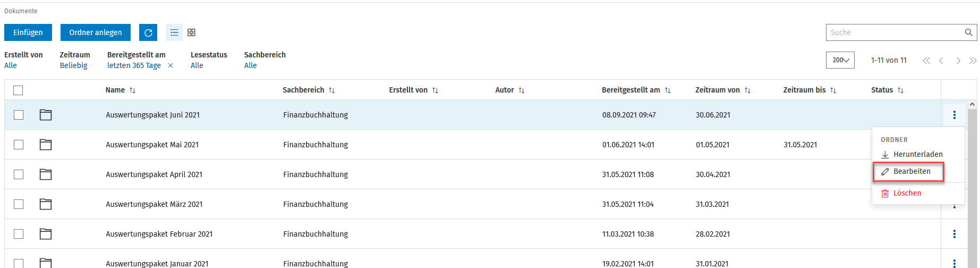
Task: Open actions menu for Auswertungspaket Februar 2021
Action: (955, 234)
